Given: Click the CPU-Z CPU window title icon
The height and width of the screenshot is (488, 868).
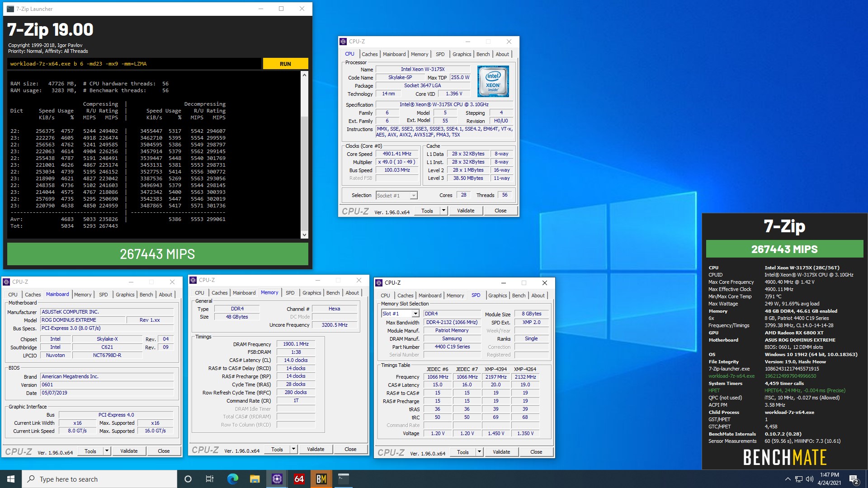Looking at the screenshot, I should [343, 42].
